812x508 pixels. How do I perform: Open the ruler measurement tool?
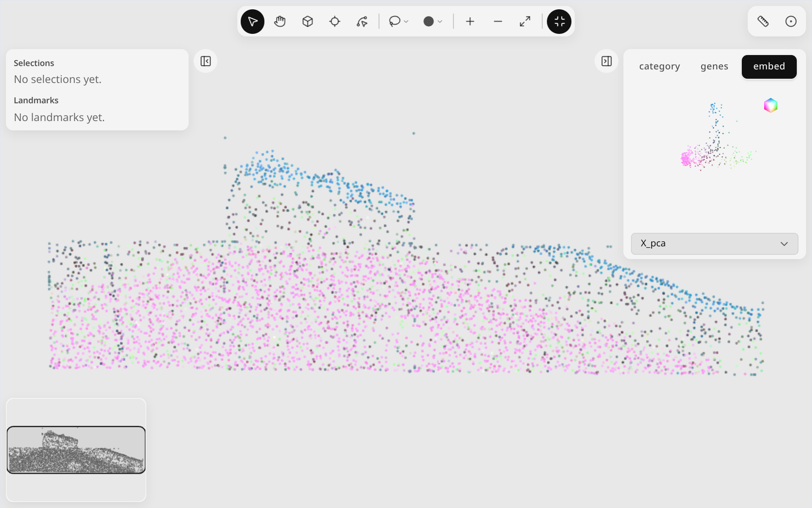763,22
